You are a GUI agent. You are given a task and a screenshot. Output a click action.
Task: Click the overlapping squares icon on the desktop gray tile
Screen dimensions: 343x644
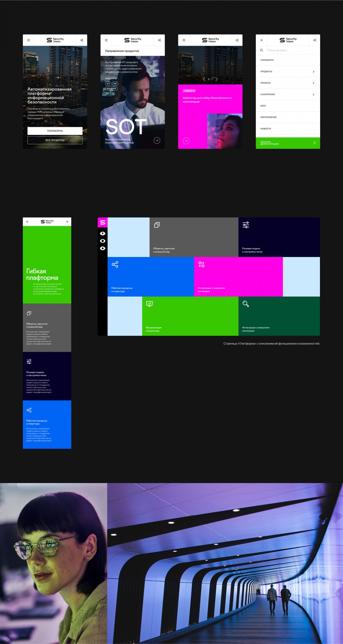(x=157, y=225)
